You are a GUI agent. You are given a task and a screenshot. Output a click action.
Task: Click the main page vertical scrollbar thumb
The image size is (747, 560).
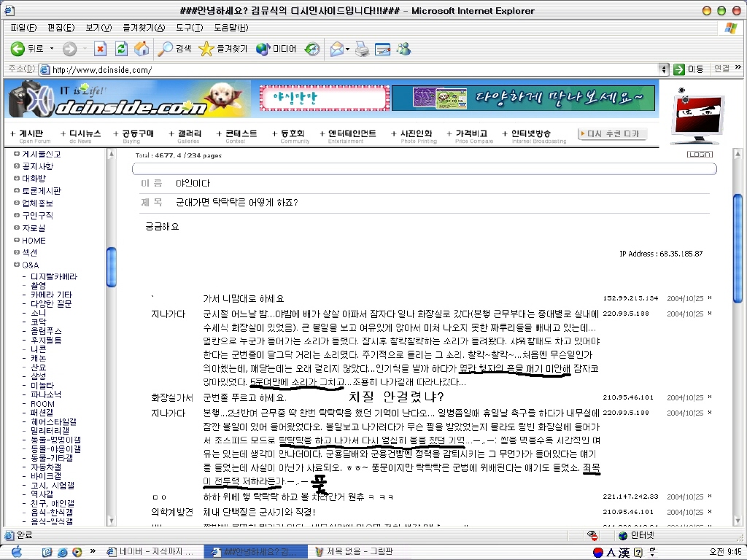(x=738, y=248)
